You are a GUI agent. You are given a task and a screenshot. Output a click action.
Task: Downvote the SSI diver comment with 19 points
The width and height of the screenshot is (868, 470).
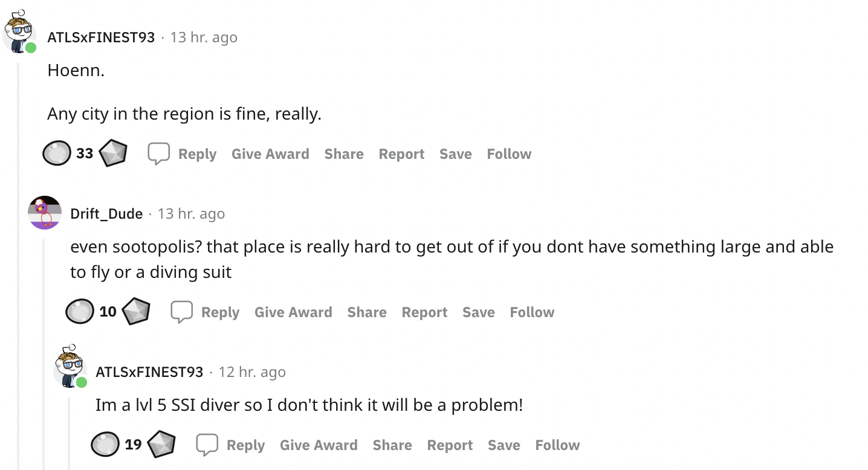pos(161,445)
